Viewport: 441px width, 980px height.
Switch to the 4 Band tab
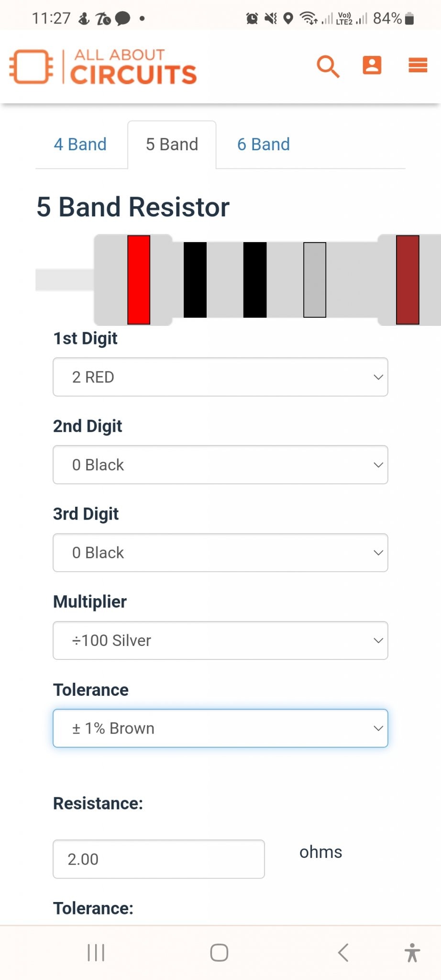coord(80,145)
